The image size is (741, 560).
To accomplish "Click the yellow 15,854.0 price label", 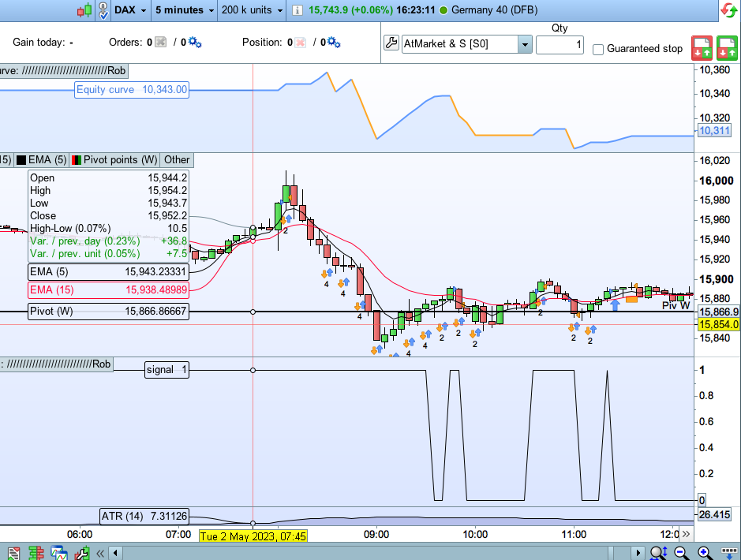I will point(718,324).
